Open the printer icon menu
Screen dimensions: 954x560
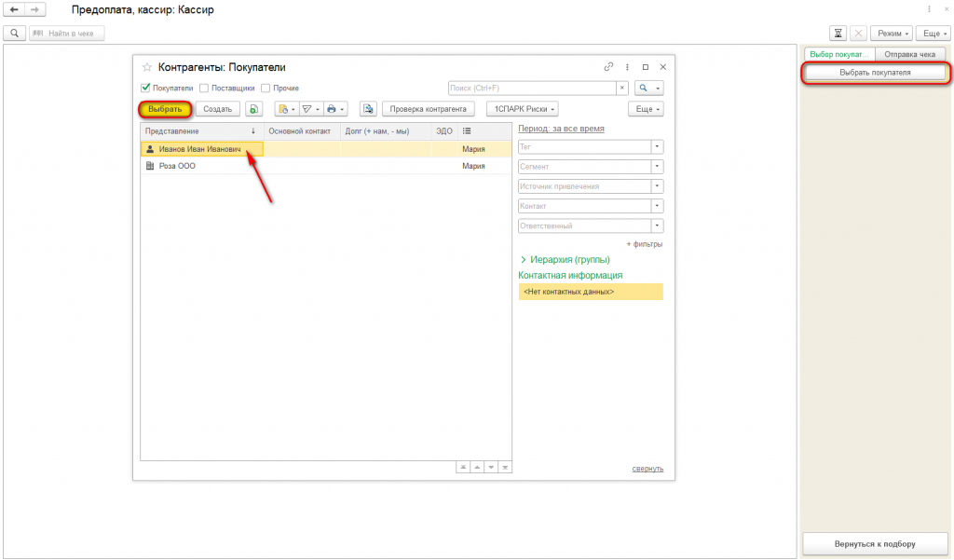pyautogui.click(x=334, y=110)
